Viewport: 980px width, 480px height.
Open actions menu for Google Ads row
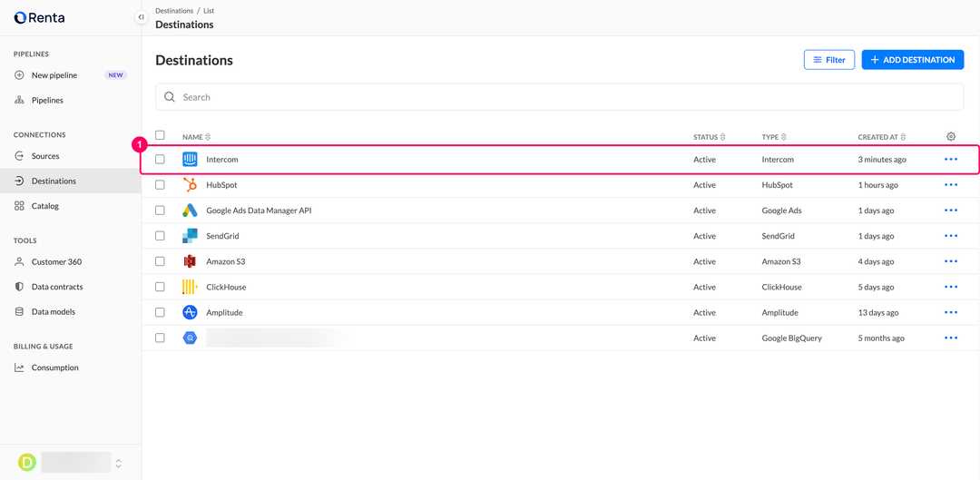point(951,211)
